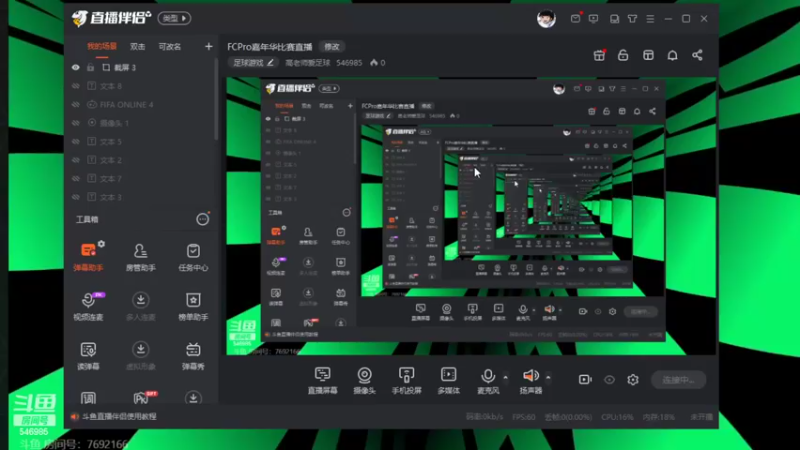This screenshot has width=800, height=450.
Task: Click the user avatar in title bar
Action: tap(546, 19)
